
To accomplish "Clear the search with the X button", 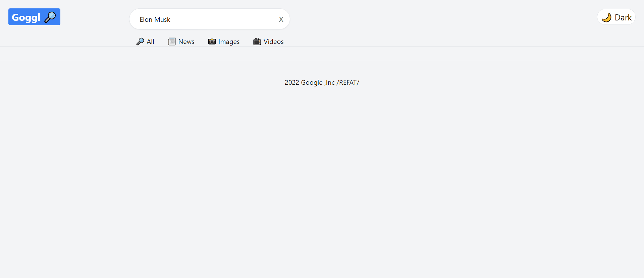I will (281, 19).
